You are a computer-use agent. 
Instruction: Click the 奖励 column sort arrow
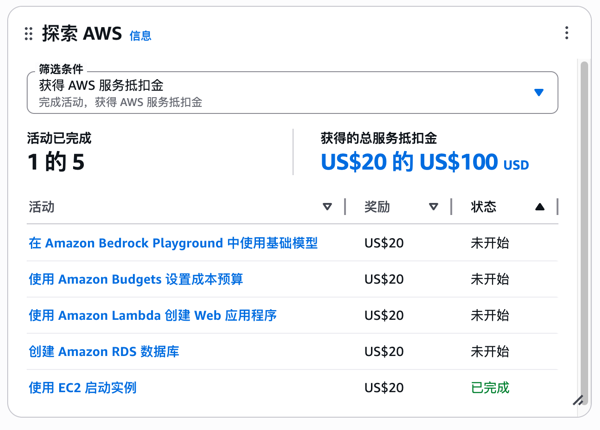433,207
